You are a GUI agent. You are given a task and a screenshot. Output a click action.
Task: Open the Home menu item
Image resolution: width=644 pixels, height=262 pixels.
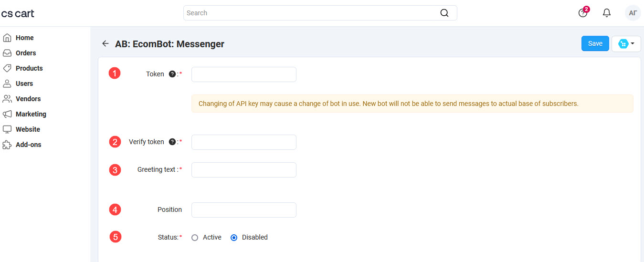(24, 38)
